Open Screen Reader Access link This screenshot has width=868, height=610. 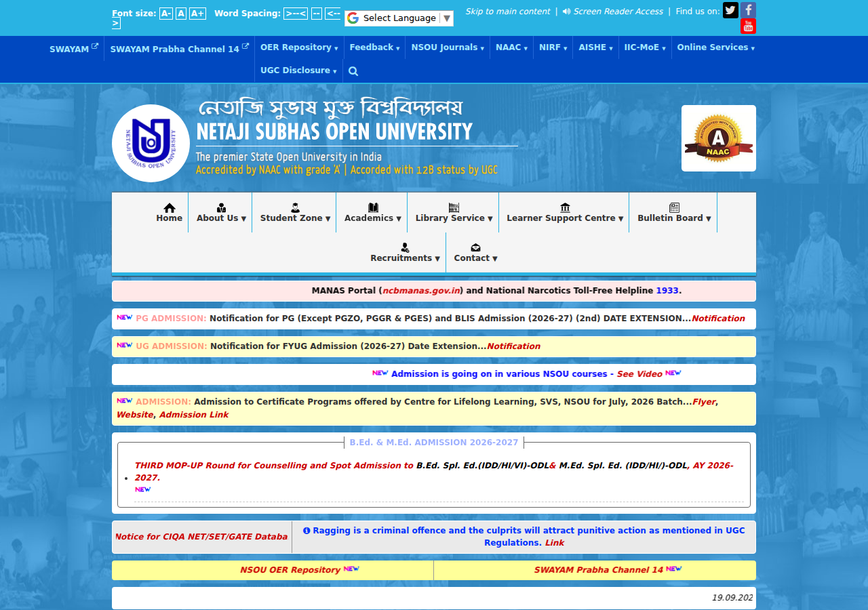coord(612,12)
